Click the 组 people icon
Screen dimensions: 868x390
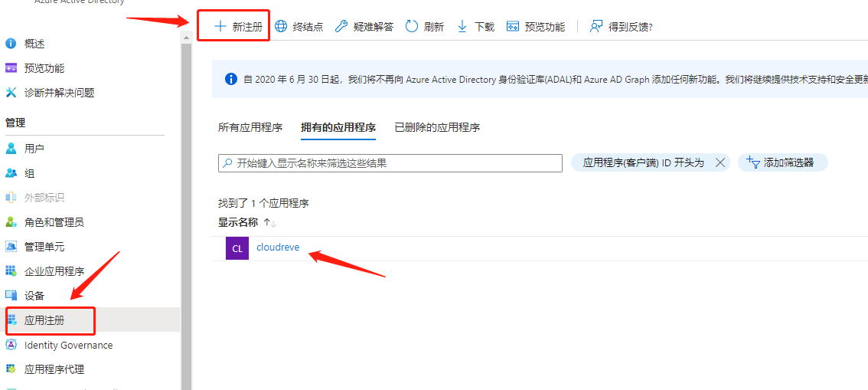tap(11, 173)
